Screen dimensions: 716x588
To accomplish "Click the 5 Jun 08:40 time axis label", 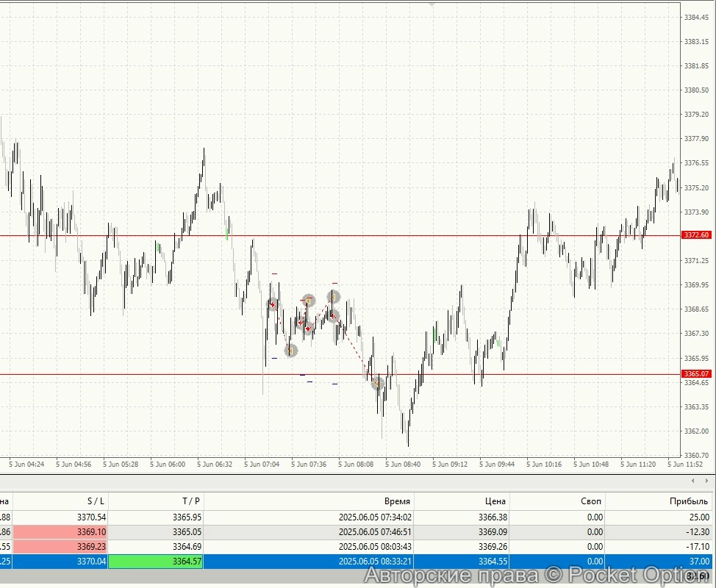I will click(403, 464).
